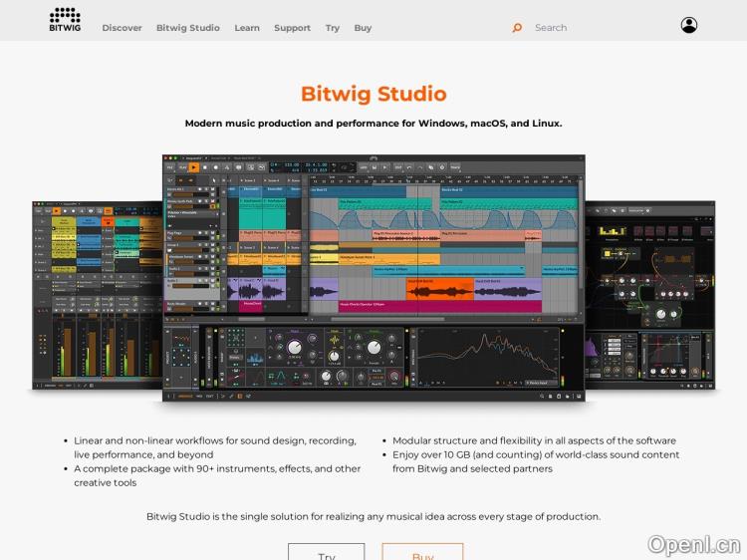Click the 'Modular structure and flexibility' bullet
The image size is (747, 560).
[534, 440]
